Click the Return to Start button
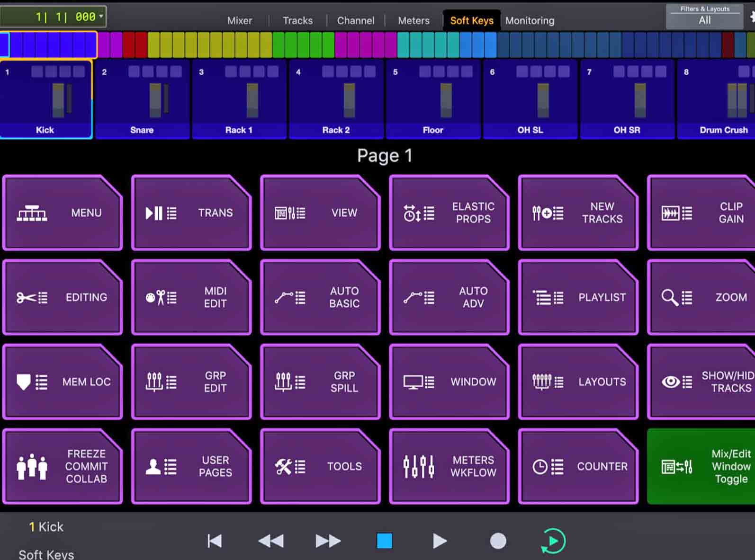755x560 pixels. (215, 541)
